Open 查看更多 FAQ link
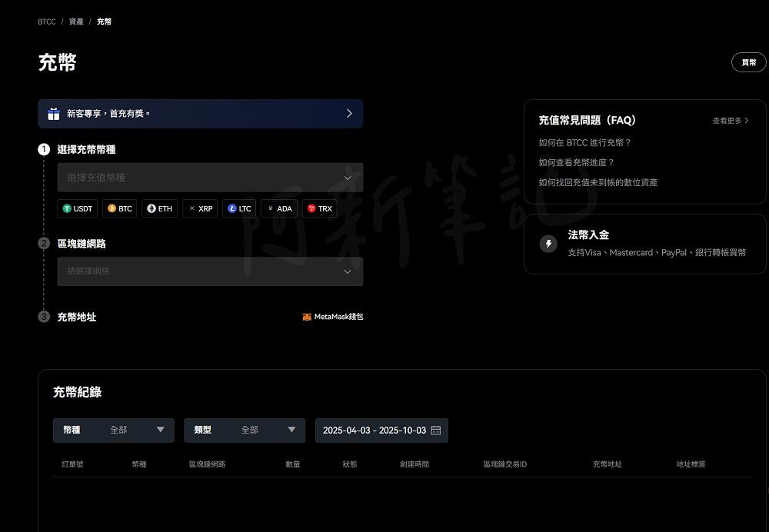Viewport: 769px width, 532px height. 731,121
